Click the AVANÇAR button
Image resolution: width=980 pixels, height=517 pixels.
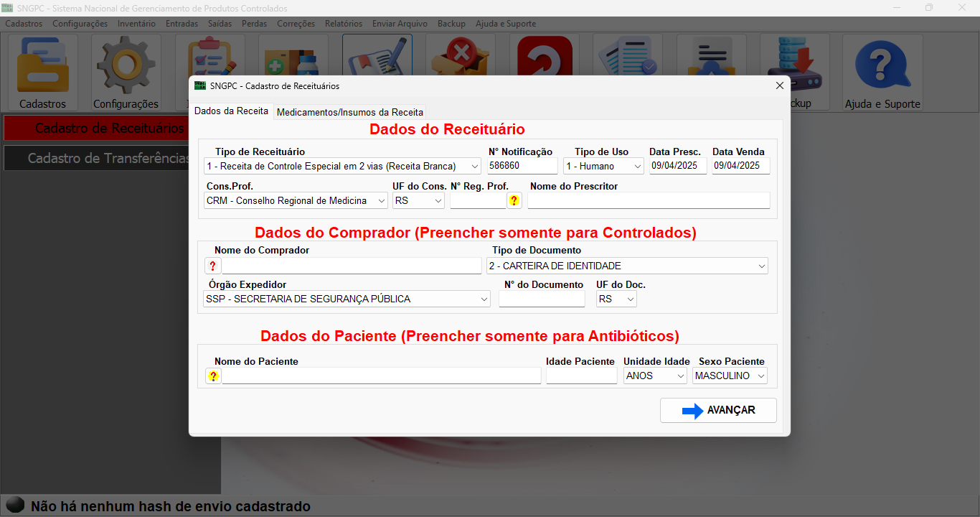pyautogui.click(x=718, y=411)
